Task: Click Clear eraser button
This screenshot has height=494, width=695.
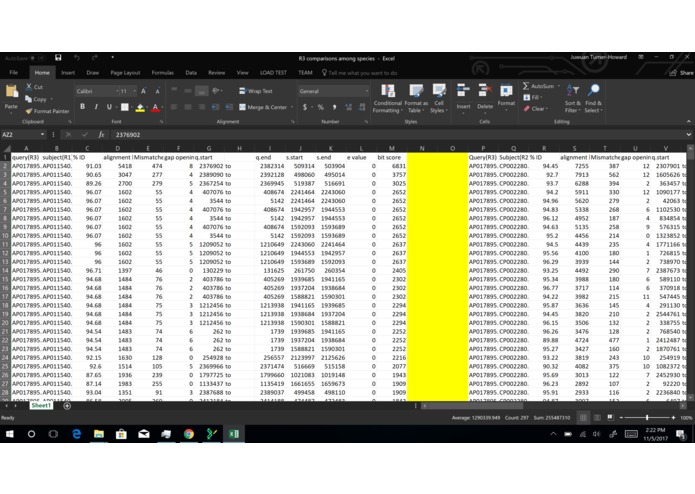Action: click(535, 109)
